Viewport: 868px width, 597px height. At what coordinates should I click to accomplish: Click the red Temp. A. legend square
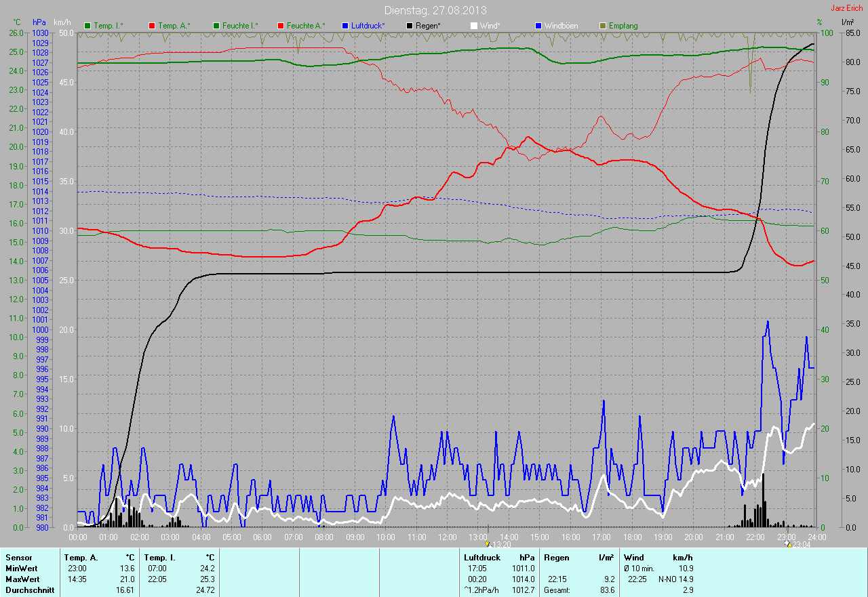152,26
